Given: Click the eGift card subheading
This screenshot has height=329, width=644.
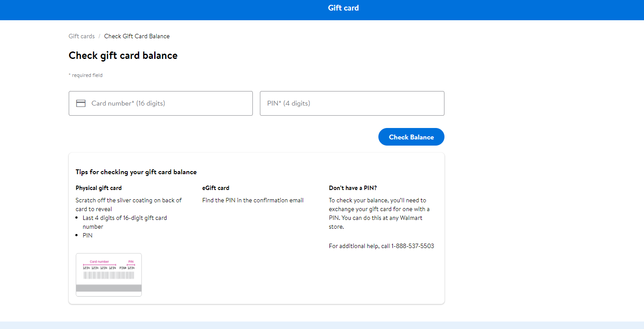Looking at the screenshot, I should pos(216,188).
